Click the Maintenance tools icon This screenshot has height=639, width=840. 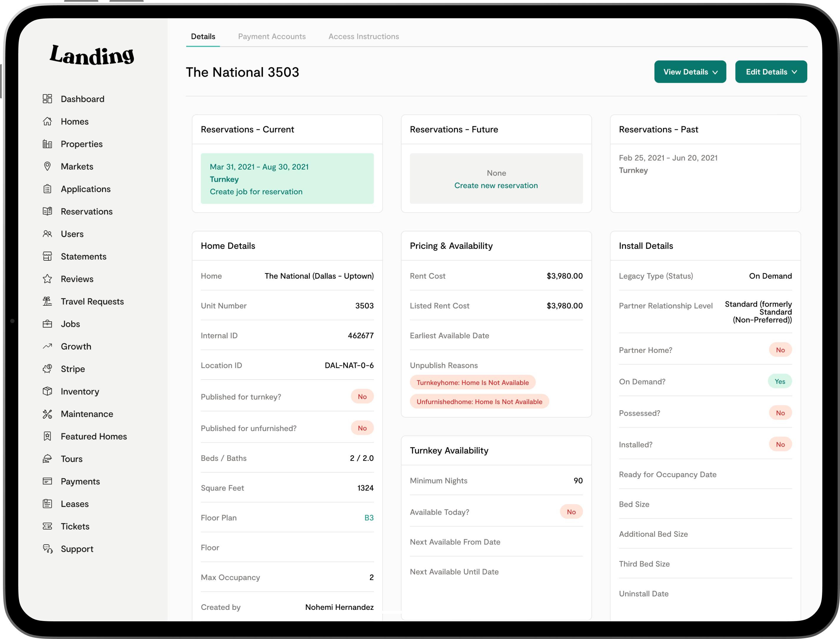click(x=47, y=414)
